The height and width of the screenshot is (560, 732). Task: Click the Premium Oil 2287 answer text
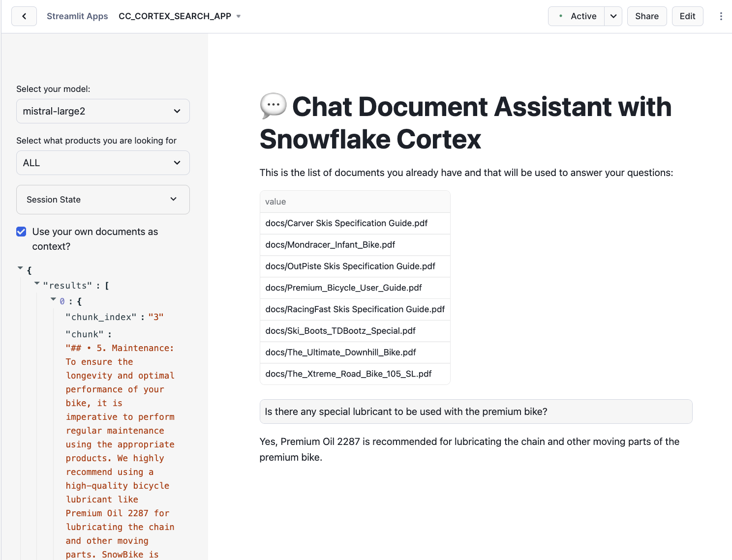(x=469, y=449)
